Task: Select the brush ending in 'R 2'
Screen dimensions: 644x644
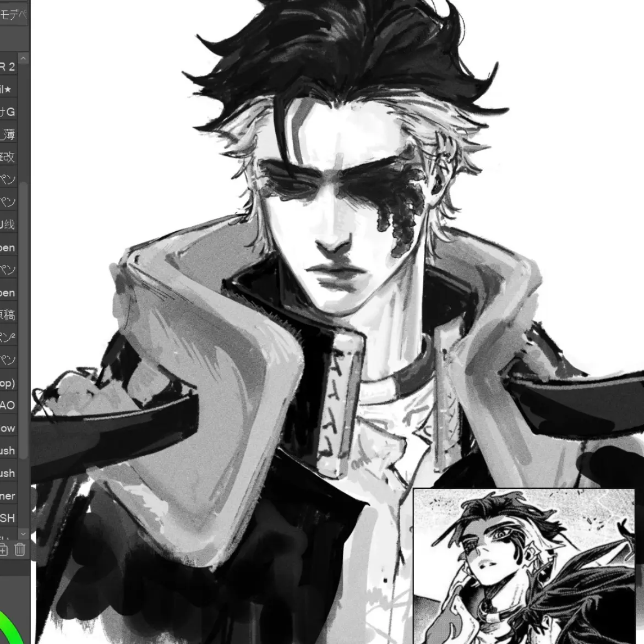Action: coord(8,67)
